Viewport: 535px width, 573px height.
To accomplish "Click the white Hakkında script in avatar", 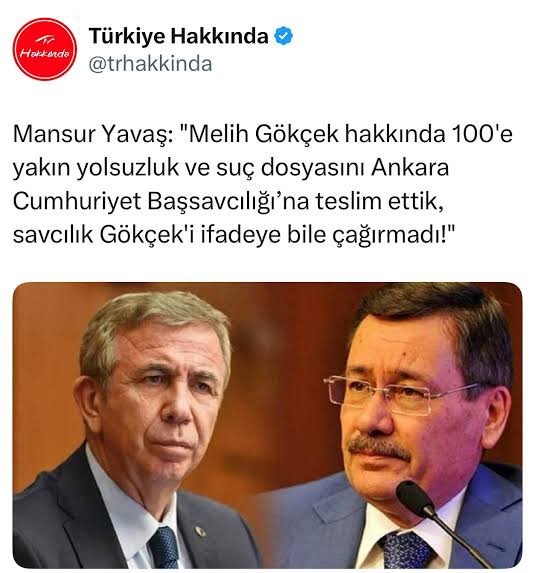I will pos(45,54).
